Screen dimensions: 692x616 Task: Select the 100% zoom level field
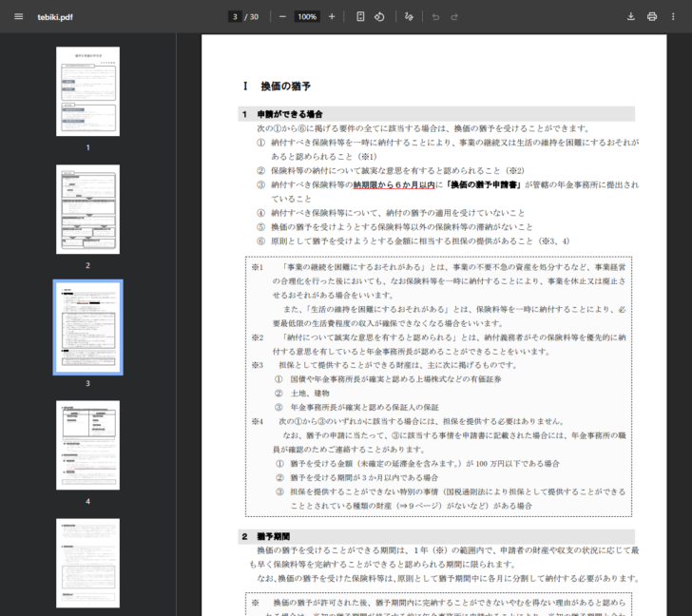point(307,17)
